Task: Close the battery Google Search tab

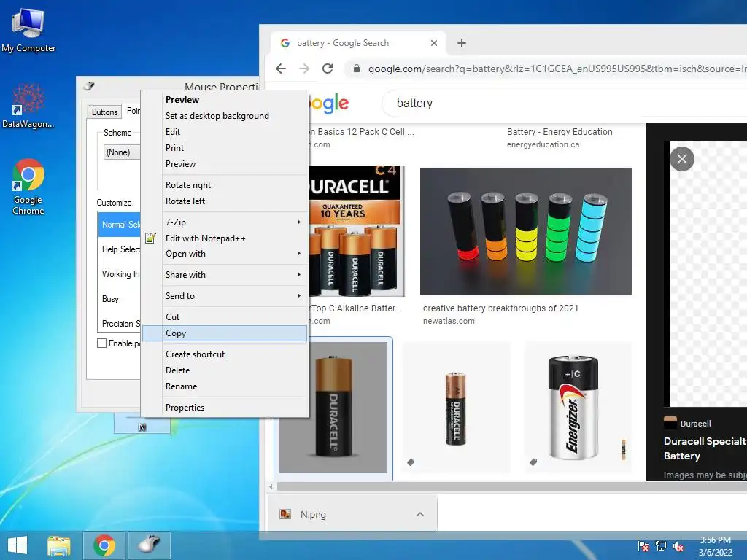Action: (433, 43)
